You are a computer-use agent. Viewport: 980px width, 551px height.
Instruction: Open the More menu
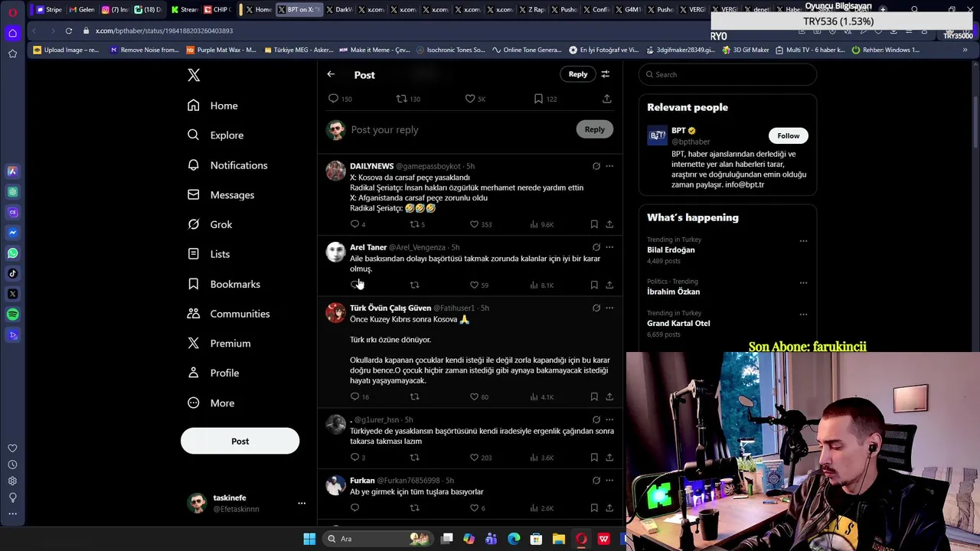[211, 403]
